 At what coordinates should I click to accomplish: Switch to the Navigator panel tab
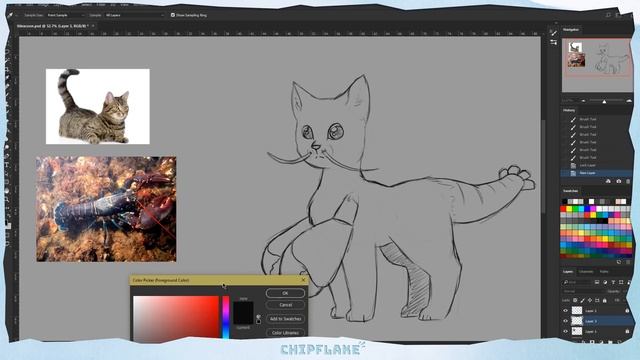[571, 30]
